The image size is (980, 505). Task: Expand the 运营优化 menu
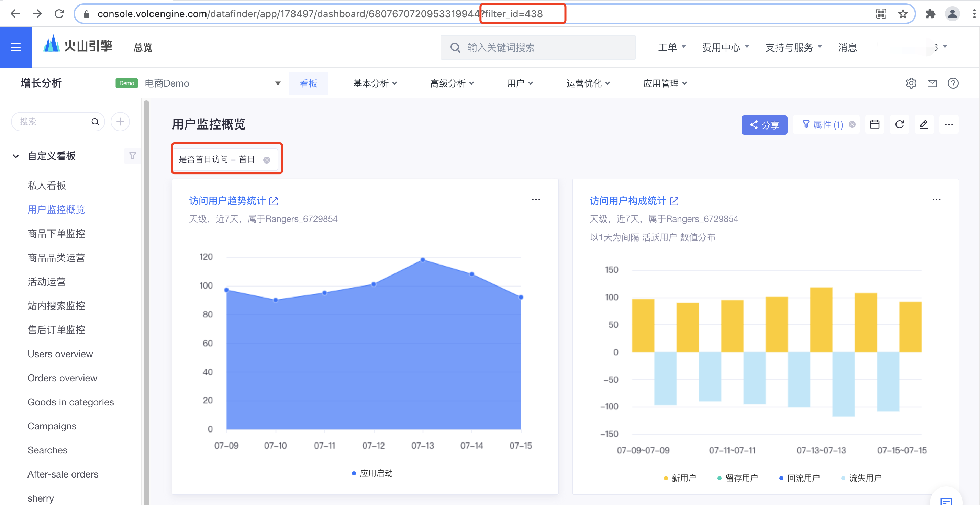(588, 83)
